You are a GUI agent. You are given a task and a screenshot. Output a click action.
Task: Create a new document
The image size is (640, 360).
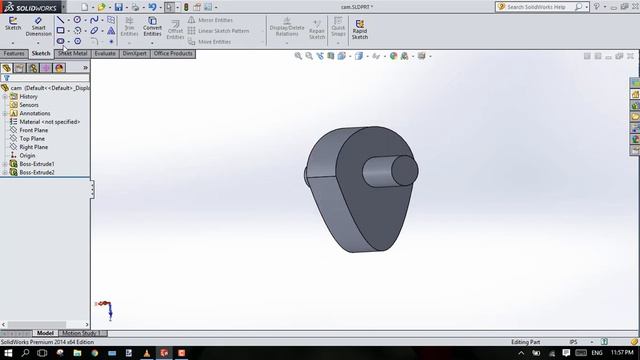click(84, 7)
